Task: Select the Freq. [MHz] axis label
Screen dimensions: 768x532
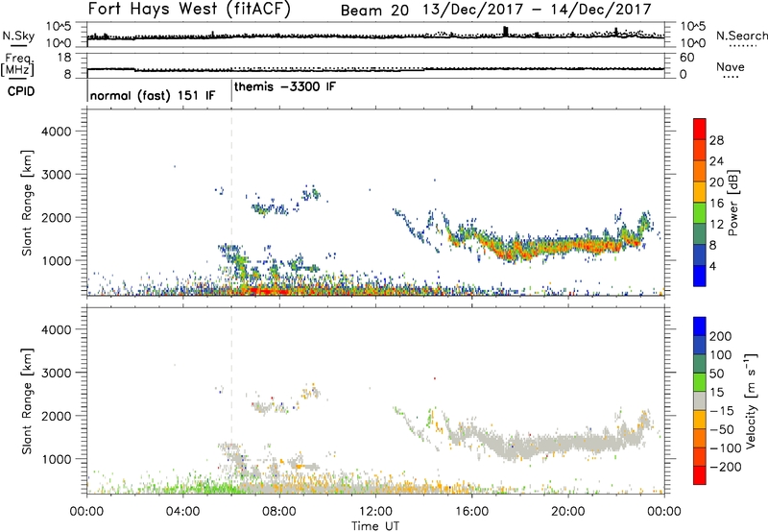Action: 19,65
